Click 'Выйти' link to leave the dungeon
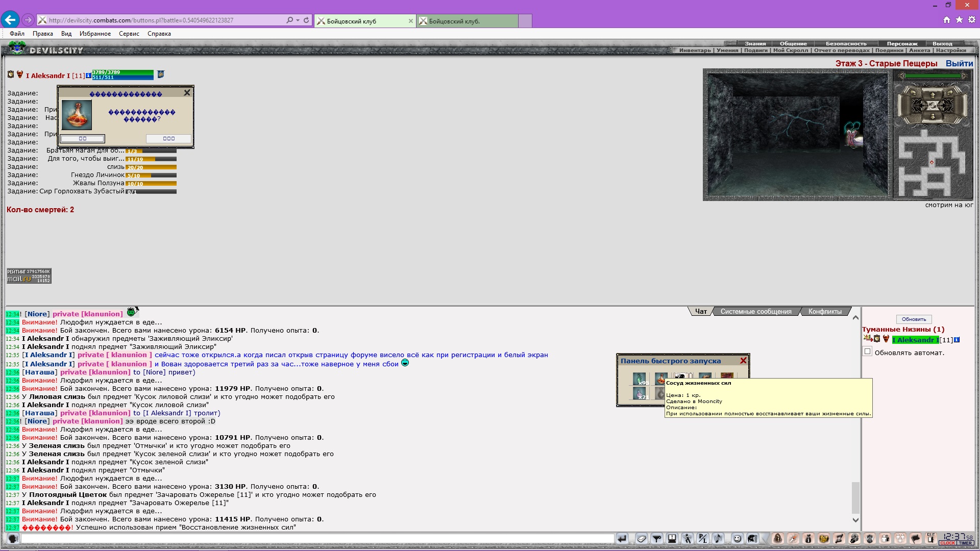The image size is (980, 551). [x=959, y=63]
